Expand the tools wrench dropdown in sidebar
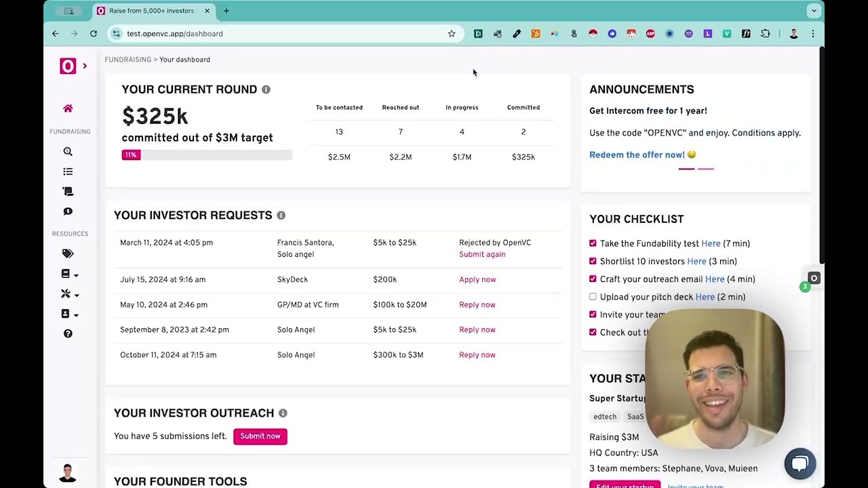 [x=70, y=294]
